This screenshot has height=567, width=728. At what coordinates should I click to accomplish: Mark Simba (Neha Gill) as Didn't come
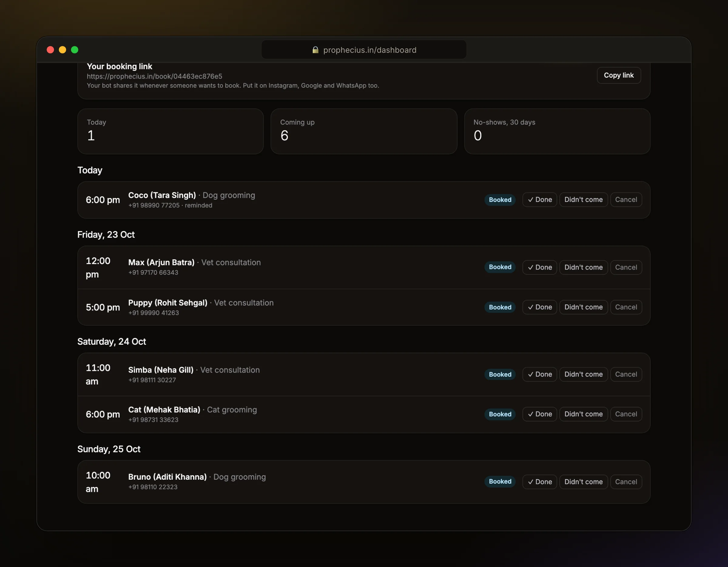[583, 374]
